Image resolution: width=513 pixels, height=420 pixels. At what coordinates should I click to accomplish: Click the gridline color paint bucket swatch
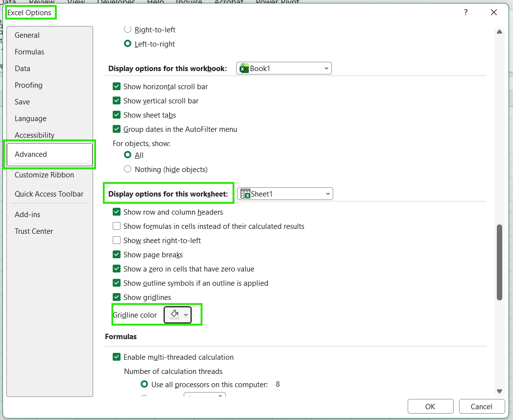[x=174, y=315]
